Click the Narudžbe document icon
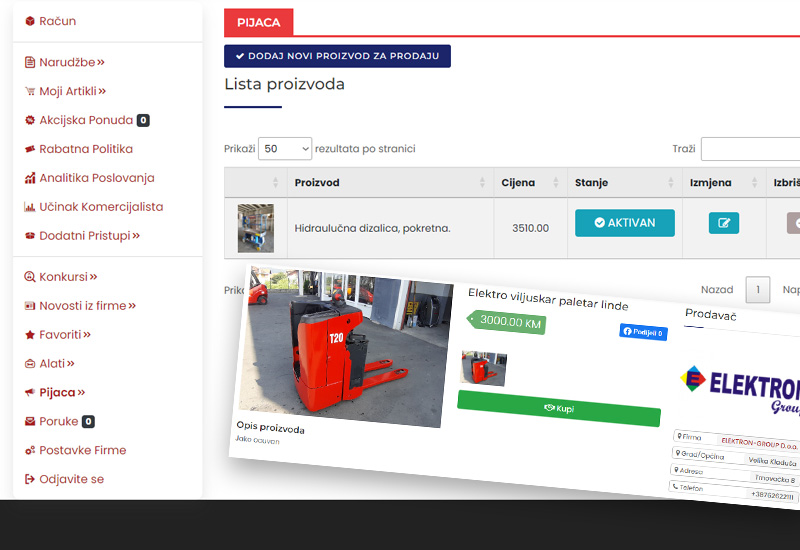Viewport: 800px width, 550px height. [30, 62]
